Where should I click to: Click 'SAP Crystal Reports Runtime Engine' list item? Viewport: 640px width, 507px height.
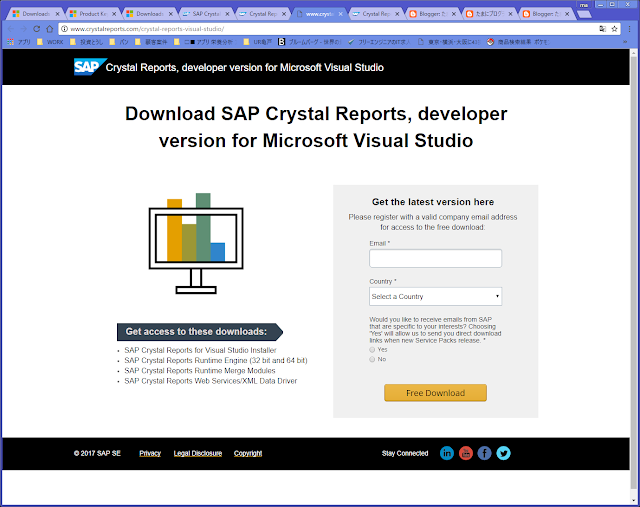pyautogui.click(x=216, y=360)
